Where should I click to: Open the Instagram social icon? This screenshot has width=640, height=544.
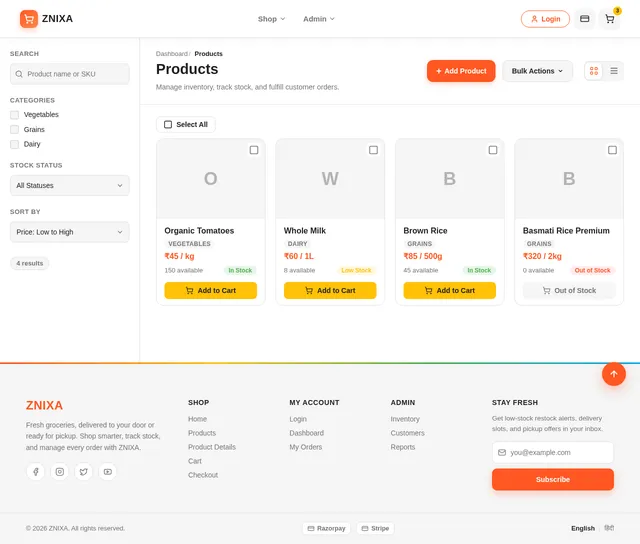pyautogui.click(x=60, y=472)
